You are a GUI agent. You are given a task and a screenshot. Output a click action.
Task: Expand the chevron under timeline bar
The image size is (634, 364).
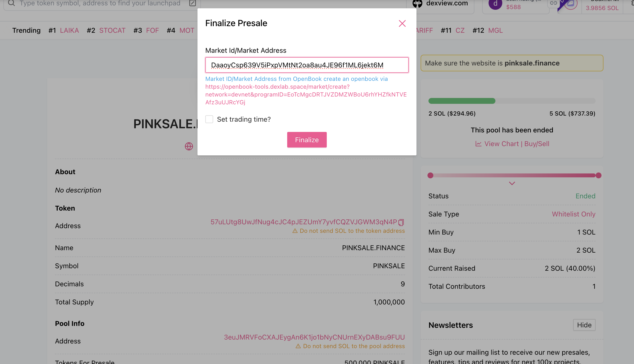tap(512, 183)
